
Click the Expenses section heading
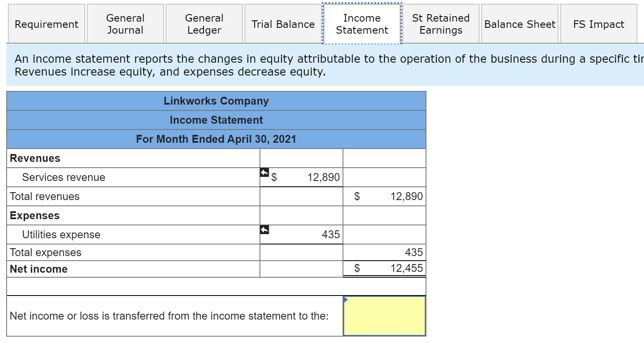point(34,215)
